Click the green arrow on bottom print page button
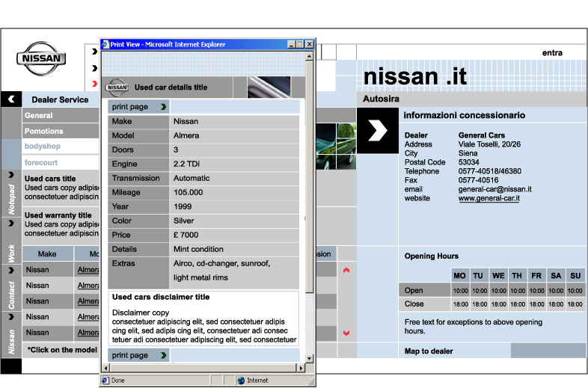This screenshot has width=588, height=388. coord(164,355)
